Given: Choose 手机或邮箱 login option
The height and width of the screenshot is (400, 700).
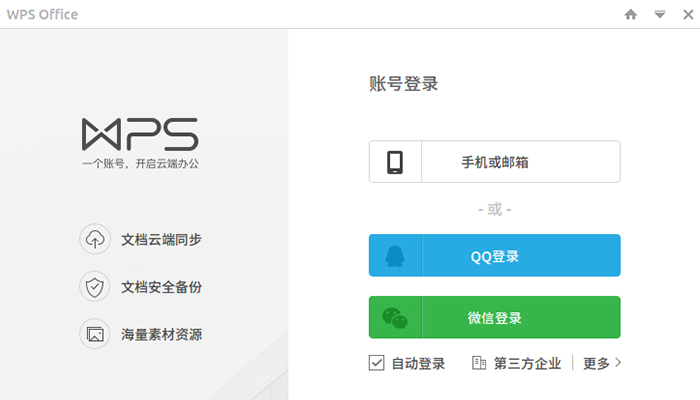Looking at the screenshot, I should point(495,162).
